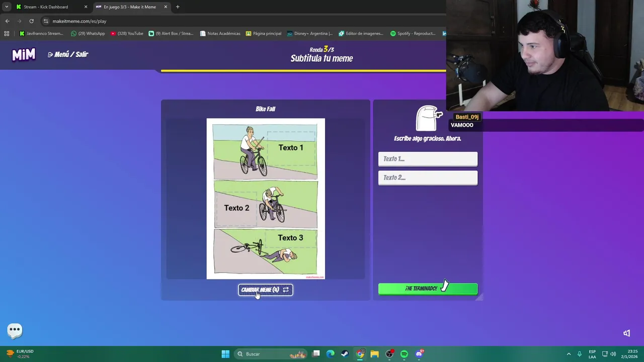Show hidden tray icons
This screenshot has height=362, width=644.
point(569,354)
